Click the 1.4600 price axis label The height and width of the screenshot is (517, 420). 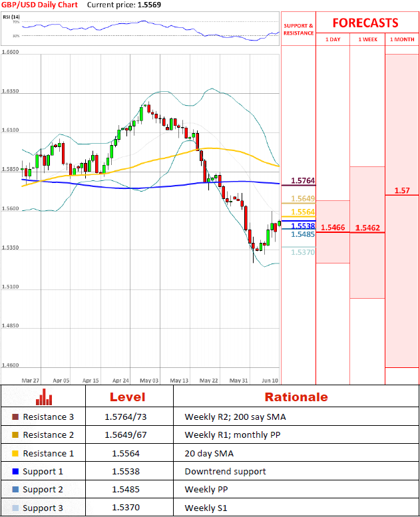tap(10, 365)
